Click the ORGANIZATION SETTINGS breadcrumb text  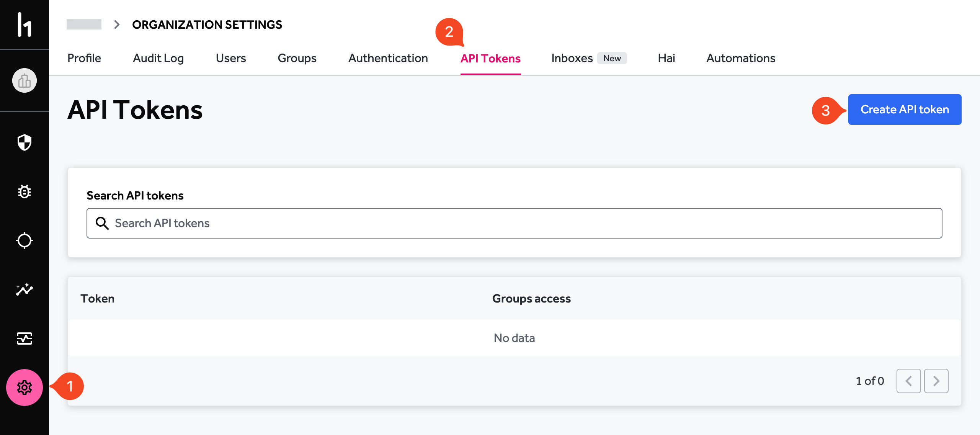pos(207,25)
